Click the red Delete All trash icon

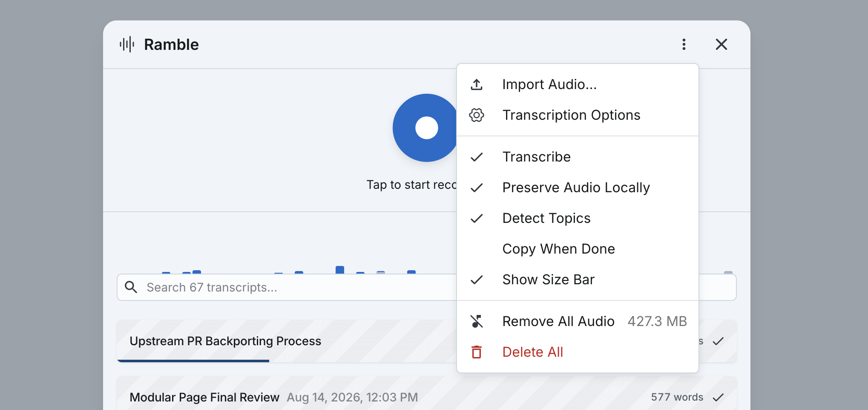(x=477, y=352)
